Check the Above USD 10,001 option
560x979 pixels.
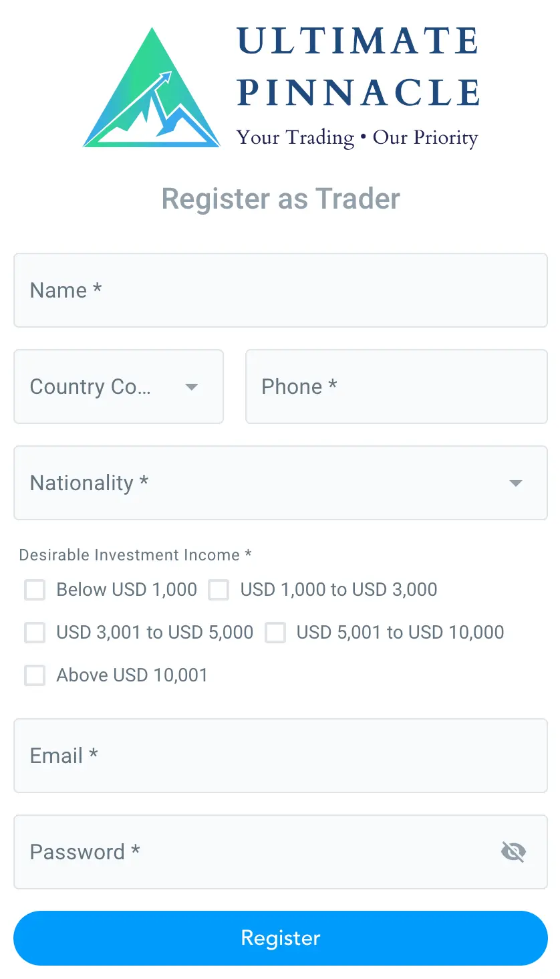pos(35,675)
